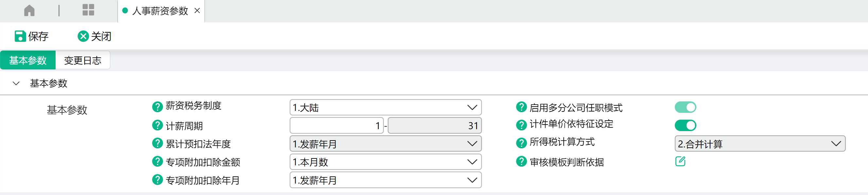Go to the home page icon
868x195 pixels.
click(29, 10)
